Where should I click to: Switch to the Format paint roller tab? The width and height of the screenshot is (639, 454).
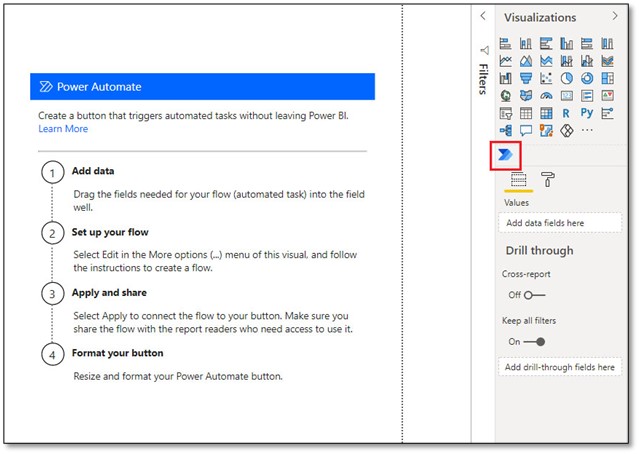point(547,179)
